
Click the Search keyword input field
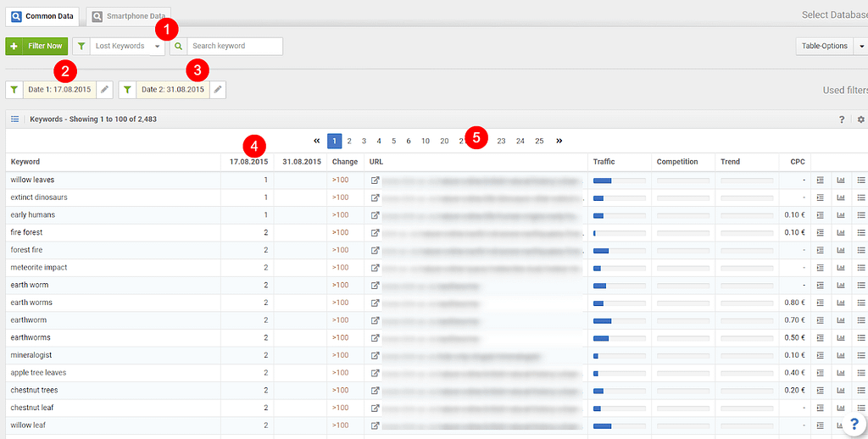click(235, 46)
